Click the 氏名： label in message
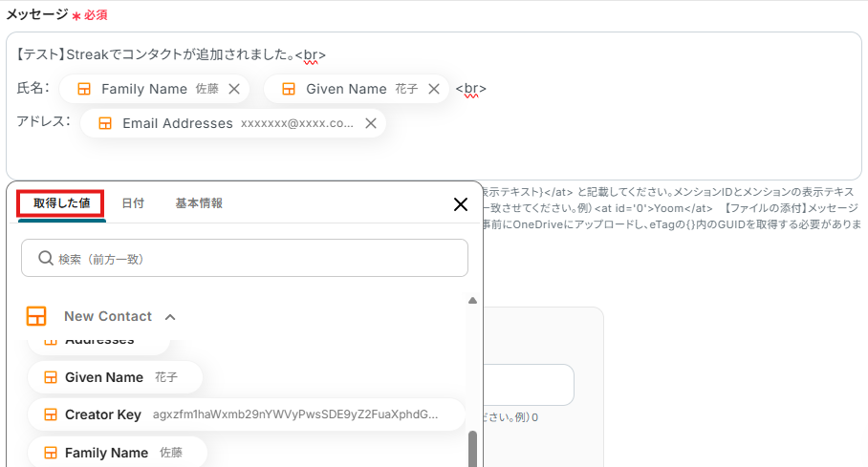This screenshot has width=868, height=467. pos(33,88)
